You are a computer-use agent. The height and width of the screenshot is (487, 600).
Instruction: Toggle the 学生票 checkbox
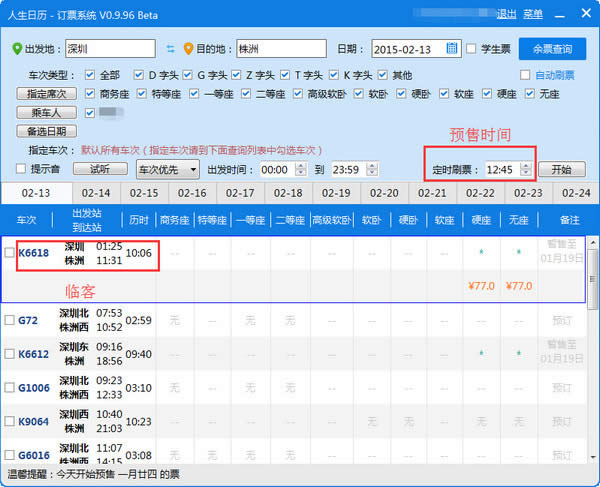coord(471,49)
